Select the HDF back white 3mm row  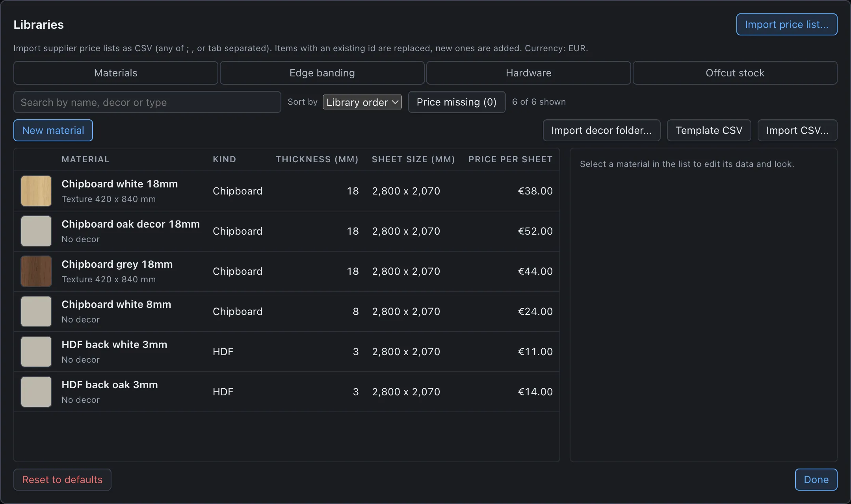click(x=287, y=352)
